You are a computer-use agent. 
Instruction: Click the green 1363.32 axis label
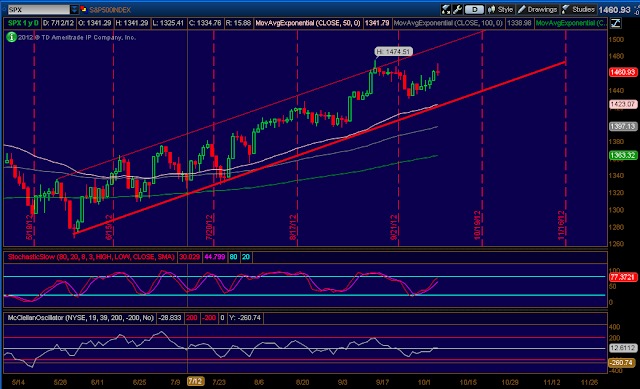pyautogui.click(x=622, y=155)
